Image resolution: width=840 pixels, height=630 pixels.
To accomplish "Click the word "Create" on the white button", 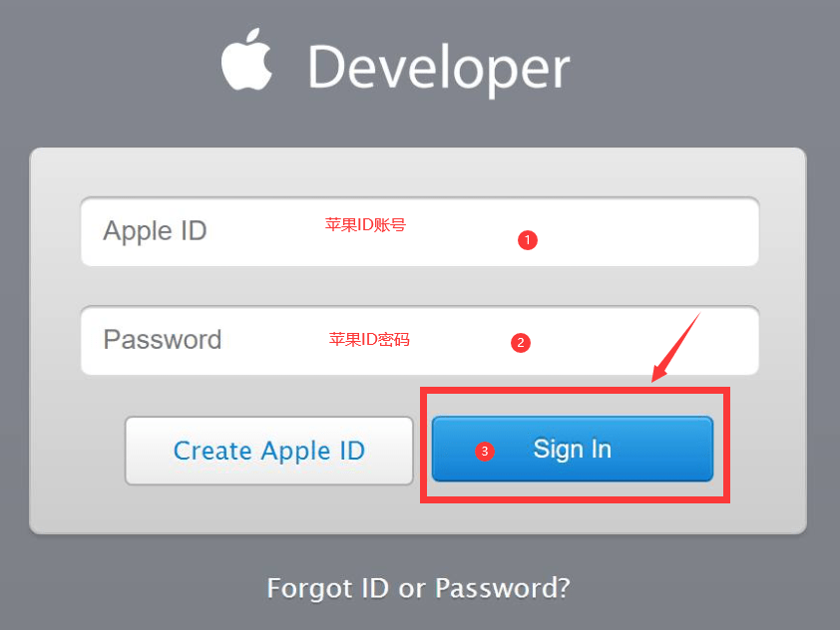I will coord(212,451).
